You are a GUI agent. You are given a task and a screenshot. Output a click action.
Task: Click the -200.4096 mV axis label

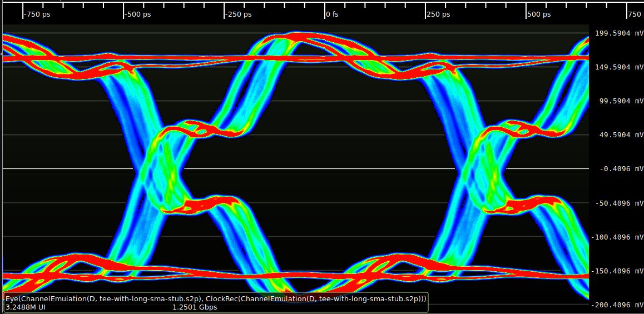pos(617,305)
